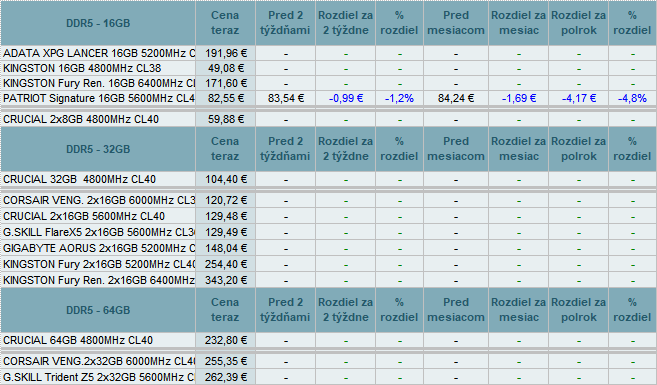The width and height of the screenshot is (657, 385).
Task: Click the DDR5 - 32GB section header
Action: click(x=98, y=149)
